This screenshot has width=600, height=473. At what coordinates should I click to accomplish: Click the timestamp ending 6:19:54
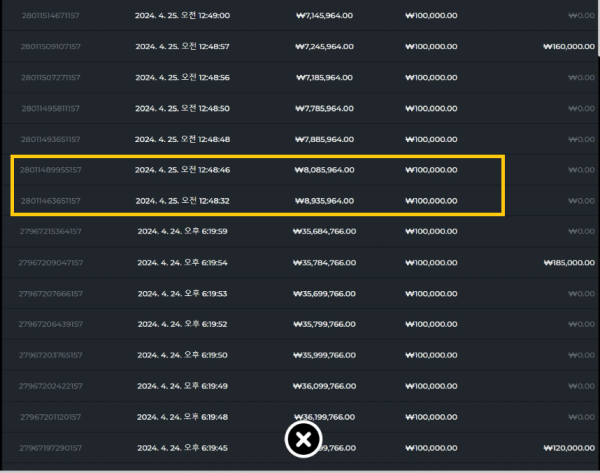coord(183,263)
